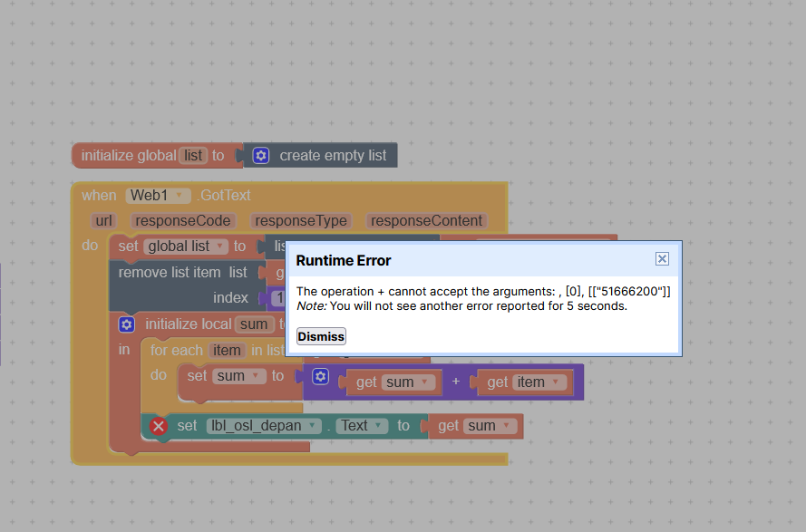
Task: Click the responseType parameter
Action: coord(301,221)
